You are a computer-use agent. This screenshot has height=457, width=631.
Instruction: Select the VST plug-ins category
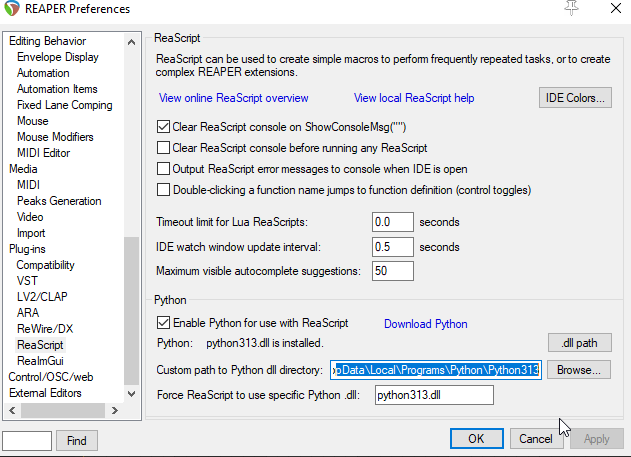pyautogui.click(x=27, y=281)
